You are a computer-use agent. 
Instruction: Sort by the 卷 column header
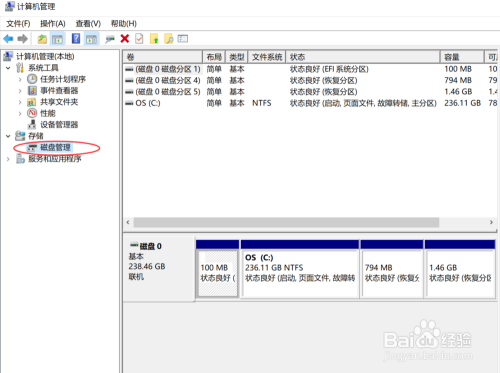point(163,57)
